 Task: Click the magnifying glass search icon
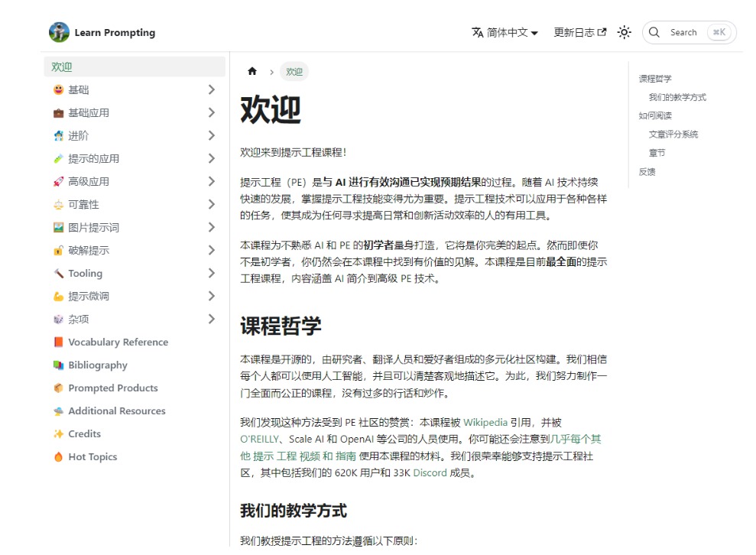[x=654, y=32]
